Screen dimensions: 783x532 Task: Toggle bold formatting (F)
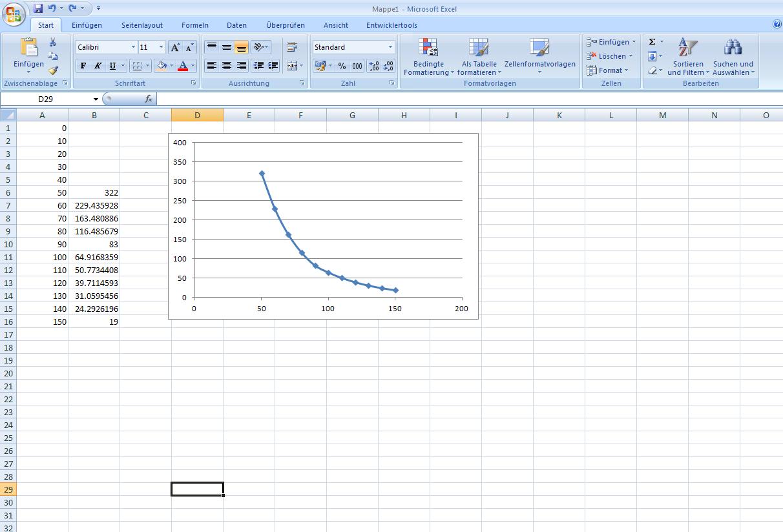[x=83, y=66]
